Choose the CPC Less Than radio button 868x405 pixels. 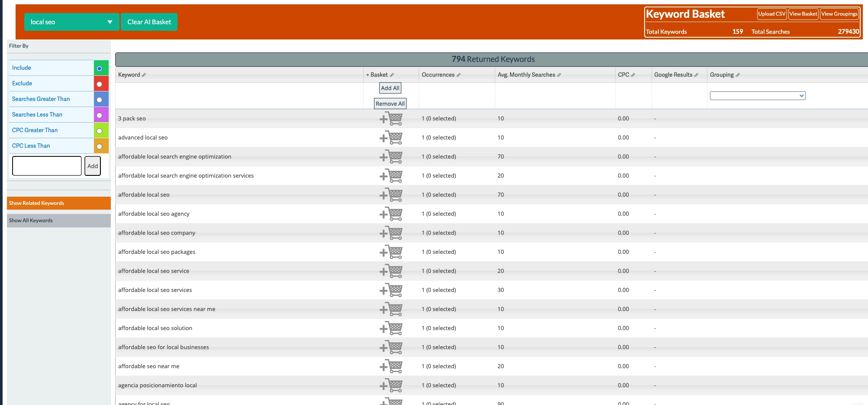(100, 146)
